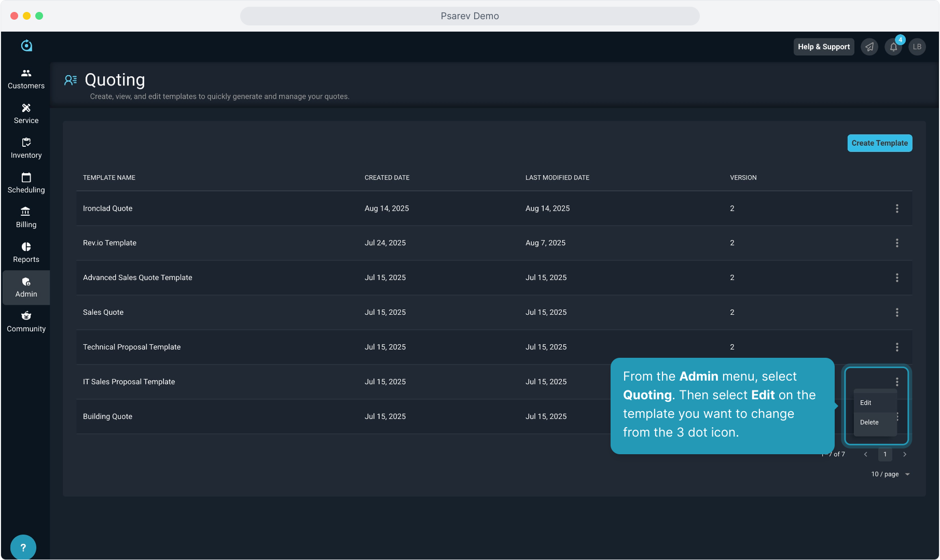Viewport: 940px width, 560px height.
Task: Open the LB user avatar menu
Action: pos(917,47)
